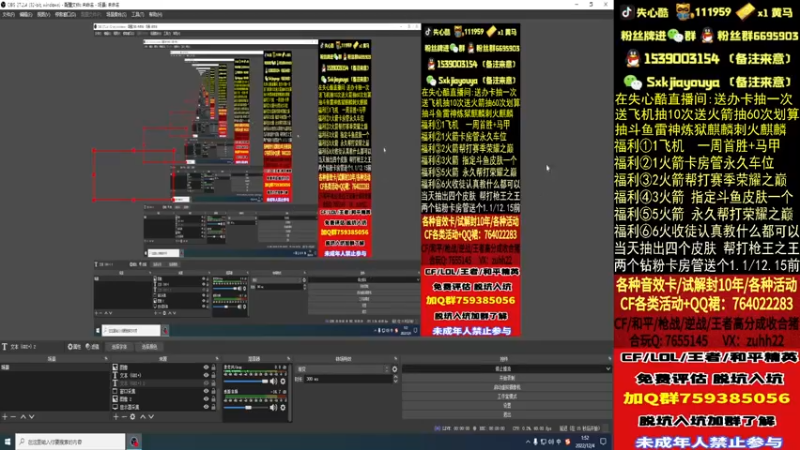Open the 帮助 menu
The image size is (800, 450).
pos(155,15)
